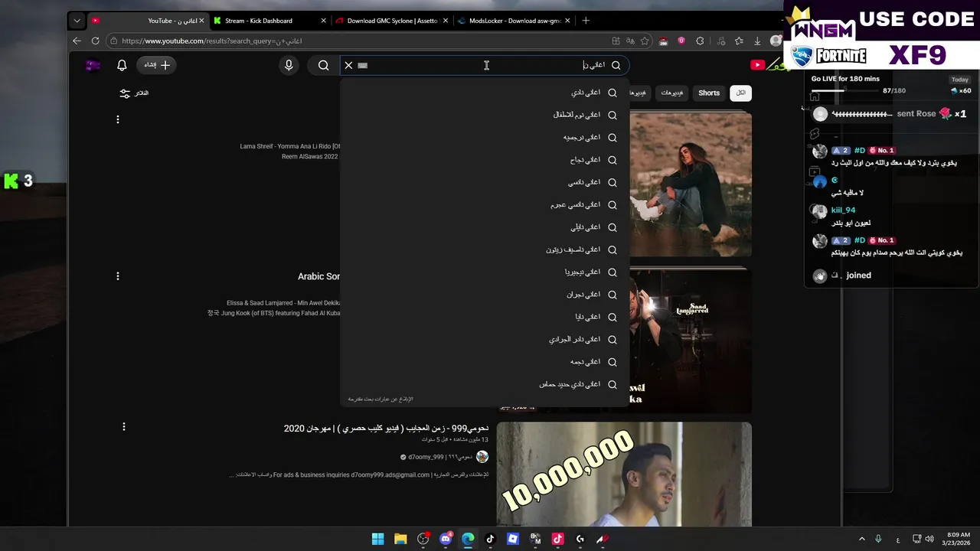
Task: Click the pink shield extension icon
Action: click(681, 41)
